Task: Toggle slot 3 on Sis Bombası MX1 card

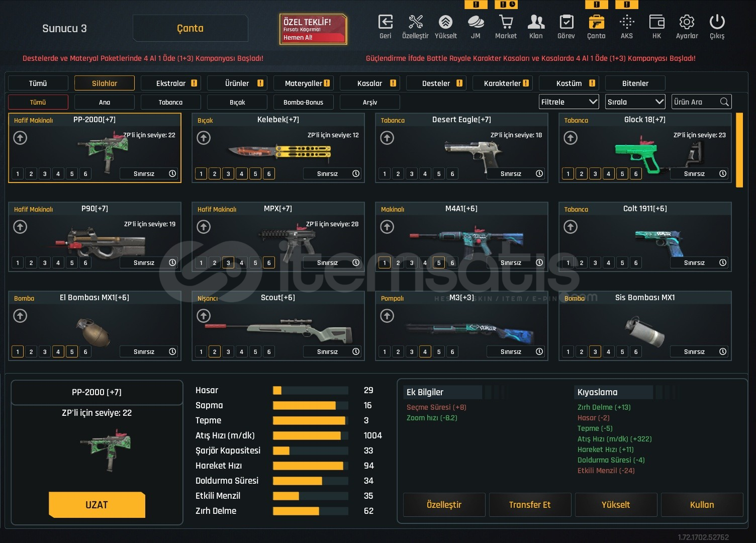Action: coord(595,352)
